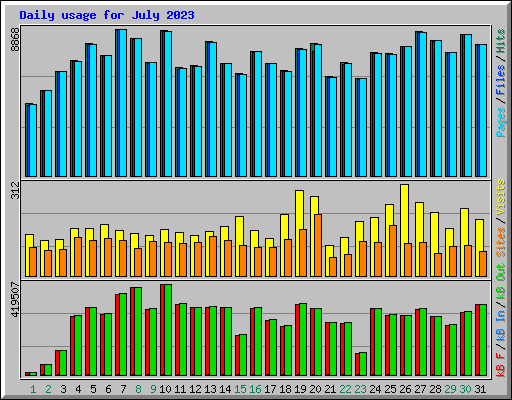Click the cyan hits bar for day 23
512x400 pixels.
pos(363,128)
